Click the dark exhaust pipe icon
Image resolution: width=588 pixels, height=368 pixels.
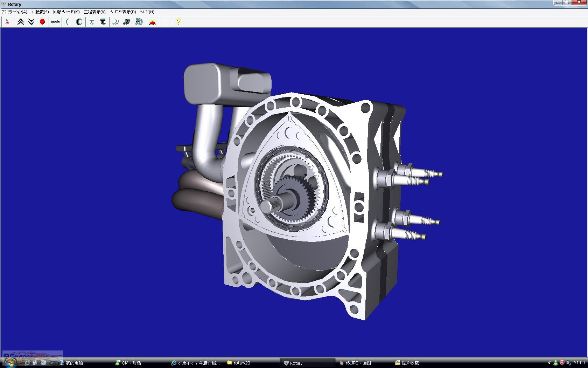(x=126, y=22)
